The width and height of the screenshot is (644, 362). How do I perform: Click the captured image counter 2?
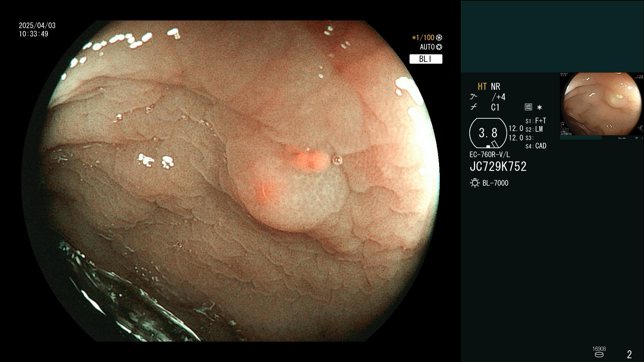629,354
